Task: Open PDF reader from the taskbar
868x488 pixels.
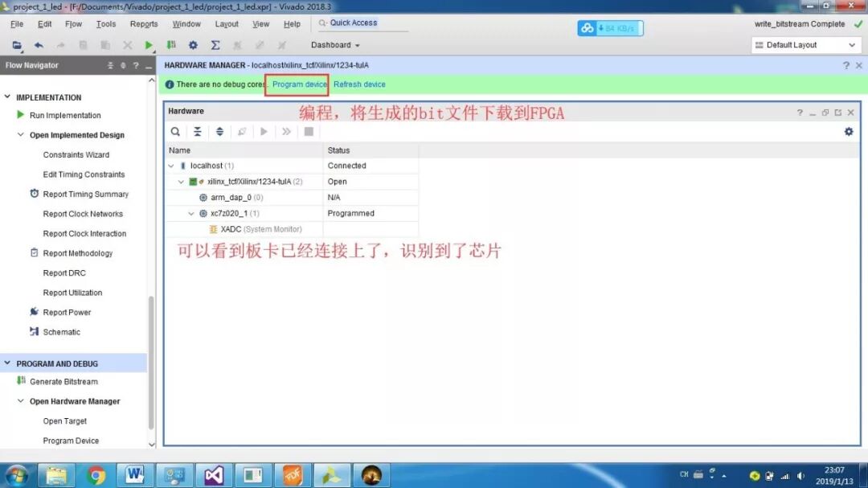Action: 293,475
